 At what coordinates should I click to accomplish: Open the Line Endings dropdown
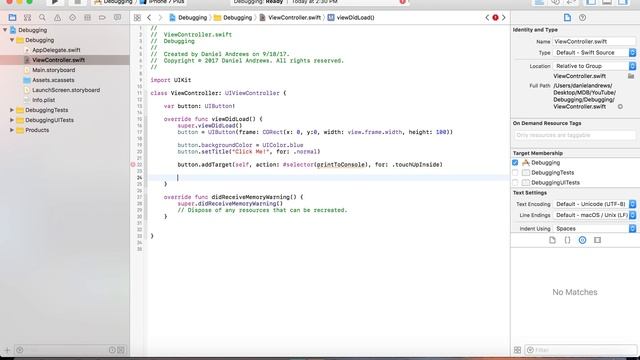(594, 215)
